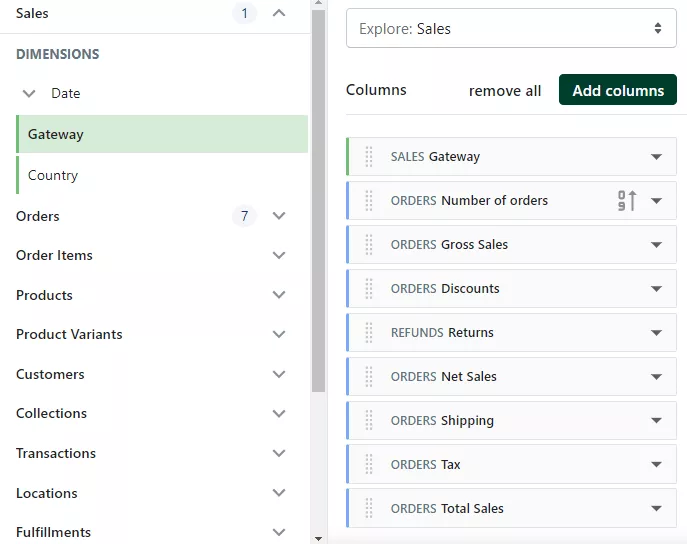Expand the Orders section
The width and height of the screenshot is (687, 544).
[x=279, y=216]
